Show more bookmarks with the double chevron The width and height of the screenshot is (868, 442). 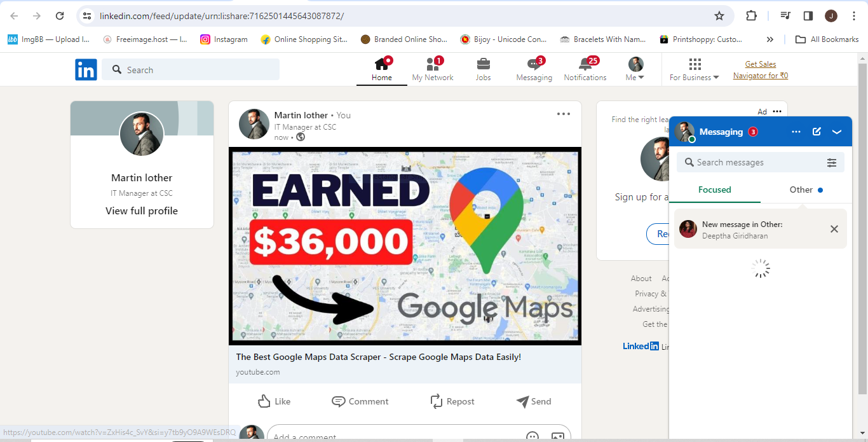coord(770,39)
